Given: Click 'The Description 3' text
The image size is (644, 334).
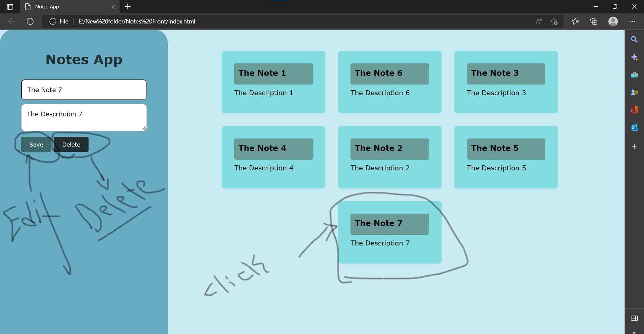Looking at the screenshot, I should [x=496, y=93].
